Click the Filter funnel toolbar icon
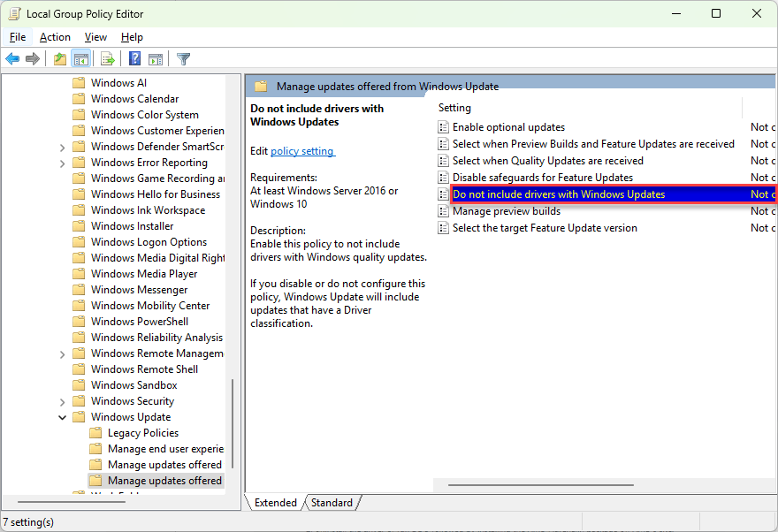 coord(184,59)
